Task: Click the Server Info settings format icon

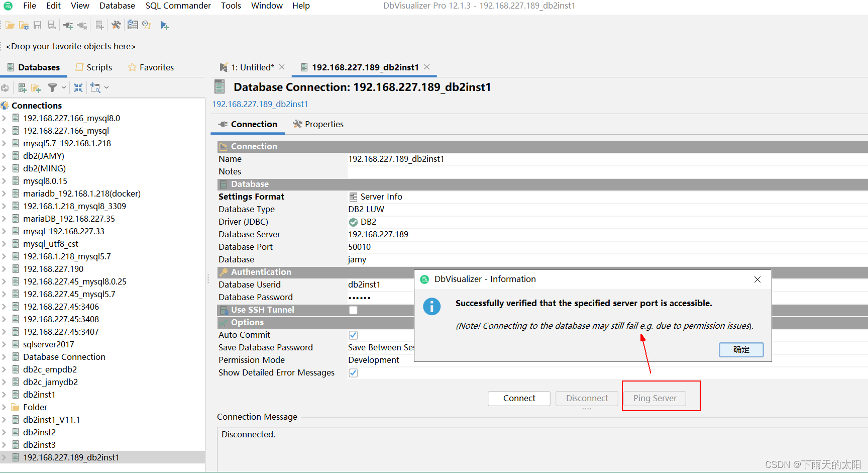Action: click(x=353, y=197)
